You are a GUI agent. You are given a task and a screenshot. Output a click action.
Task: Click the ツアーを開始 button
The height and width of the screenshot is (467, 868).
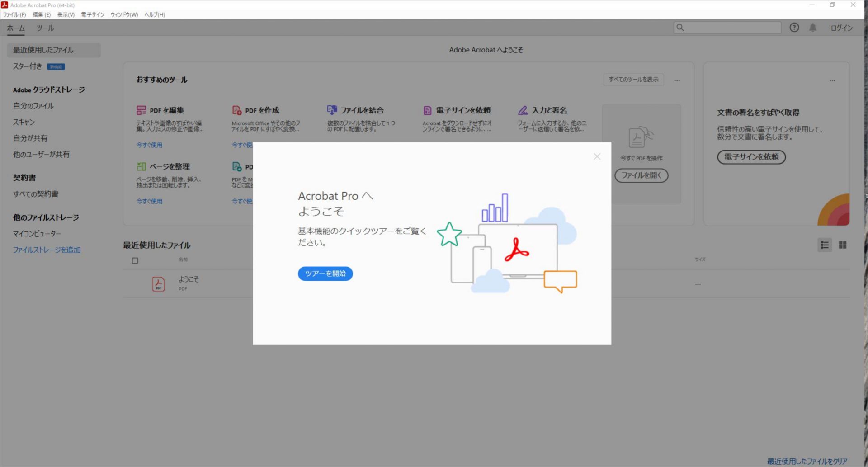point(325,274)
